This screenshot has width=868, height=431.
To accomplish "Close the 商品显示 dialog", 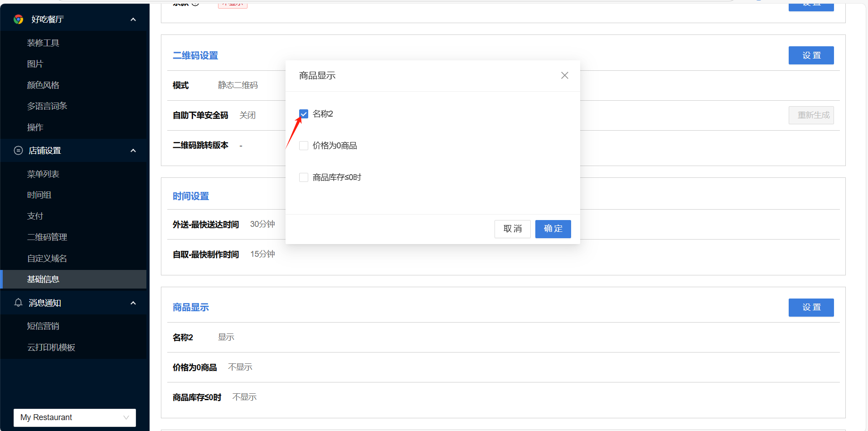I will click(564, 75).
